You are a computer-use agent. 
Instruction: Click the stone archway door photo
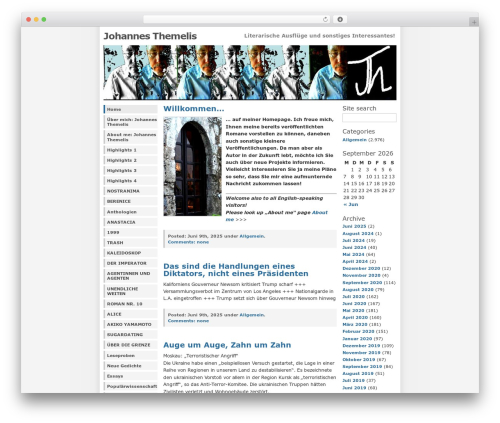tap(192, 166)
